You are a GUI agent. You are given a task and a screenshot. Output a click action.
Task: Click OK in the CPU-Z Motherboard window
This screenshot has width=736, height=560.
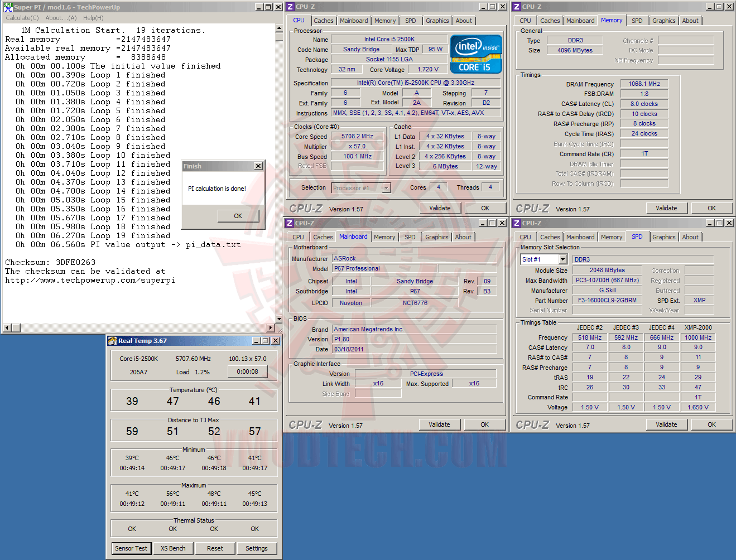[x=485, y=424]
